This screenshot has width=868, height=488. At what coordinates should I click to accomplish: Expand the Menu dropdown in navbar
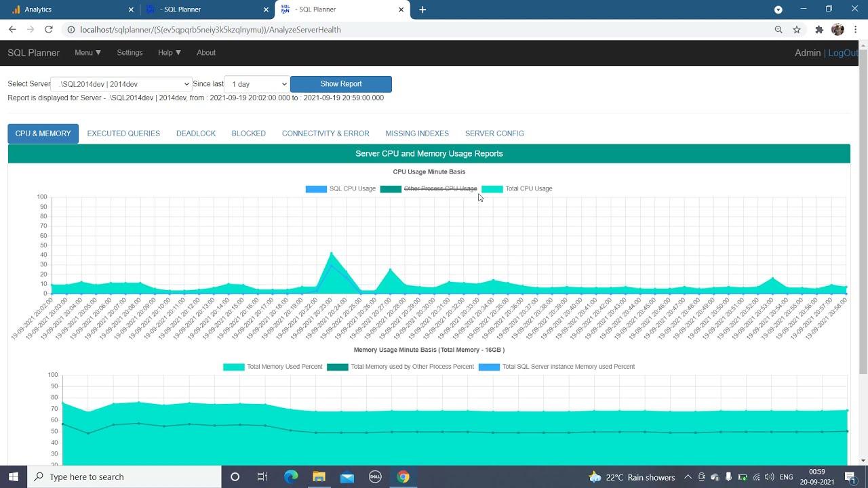tap(88, 53)
